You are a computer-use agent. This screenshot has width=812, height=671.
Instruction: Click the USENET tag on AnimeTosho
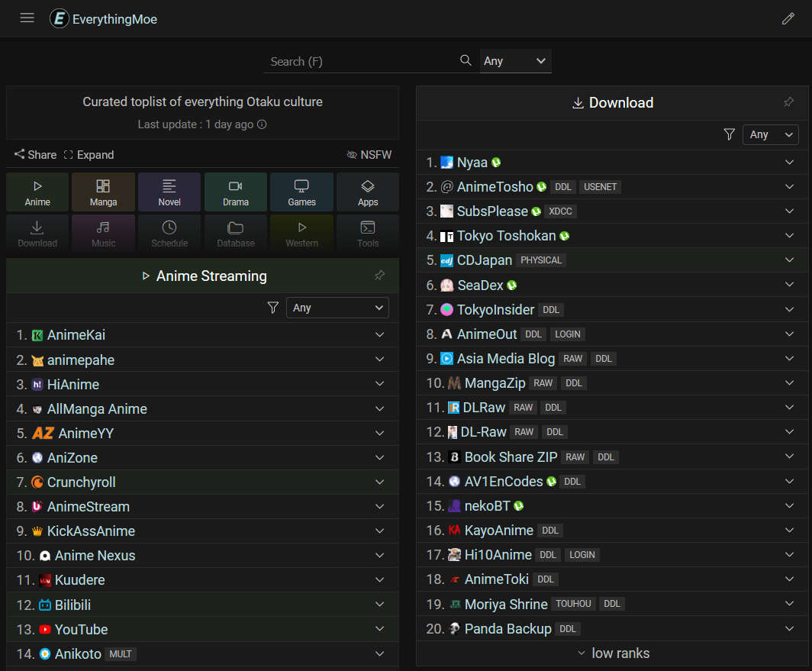[x=600, y=187]
